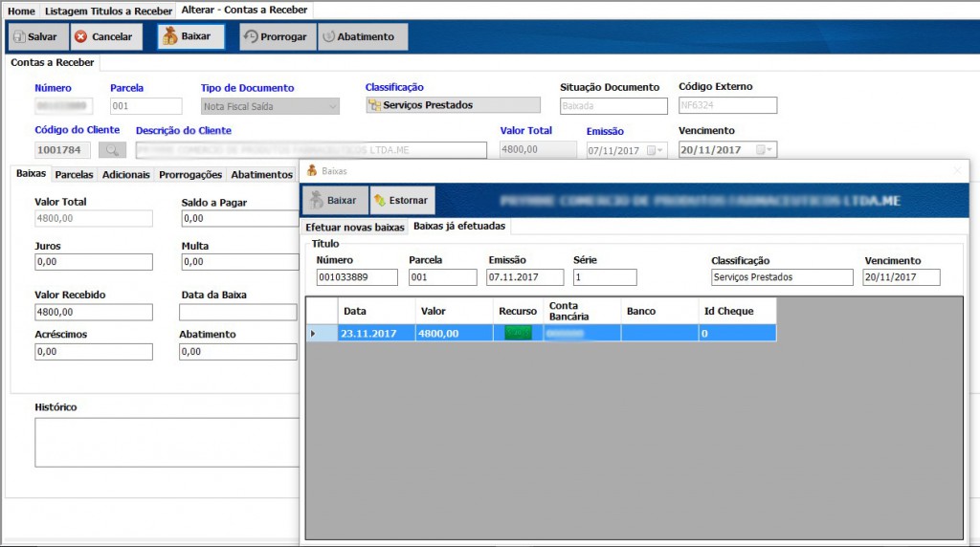980x547 pixels.
Task: Click Baixar inside the Baixas dialog
Action: point(335,201)
